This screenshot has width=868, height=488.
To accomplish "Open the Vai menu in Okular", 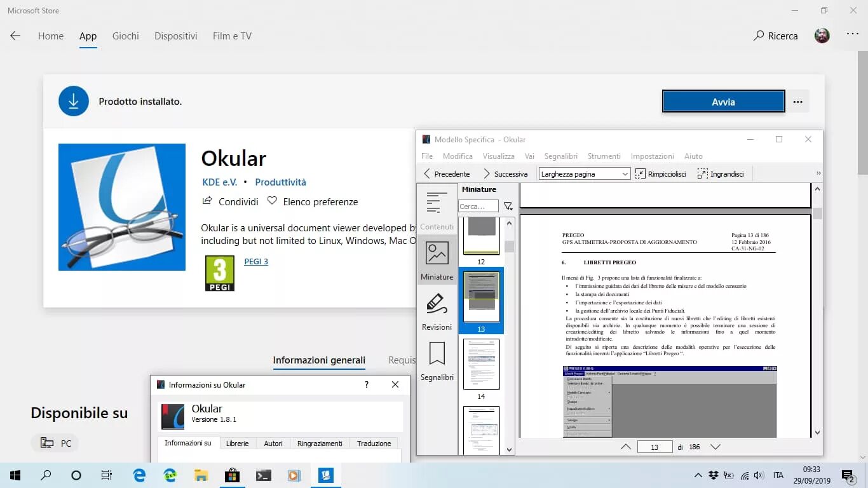I will click(x=529, y=156).
